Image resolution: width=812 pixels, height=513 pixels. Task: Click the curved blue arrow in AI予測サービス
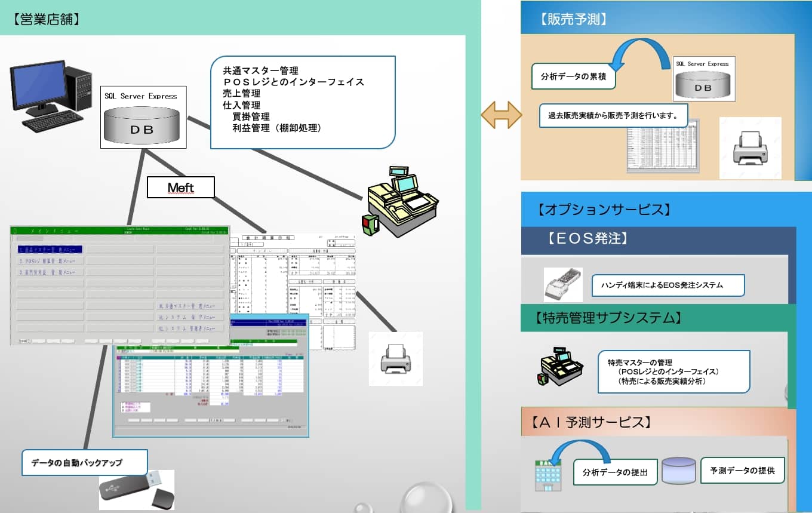[579, 454]
